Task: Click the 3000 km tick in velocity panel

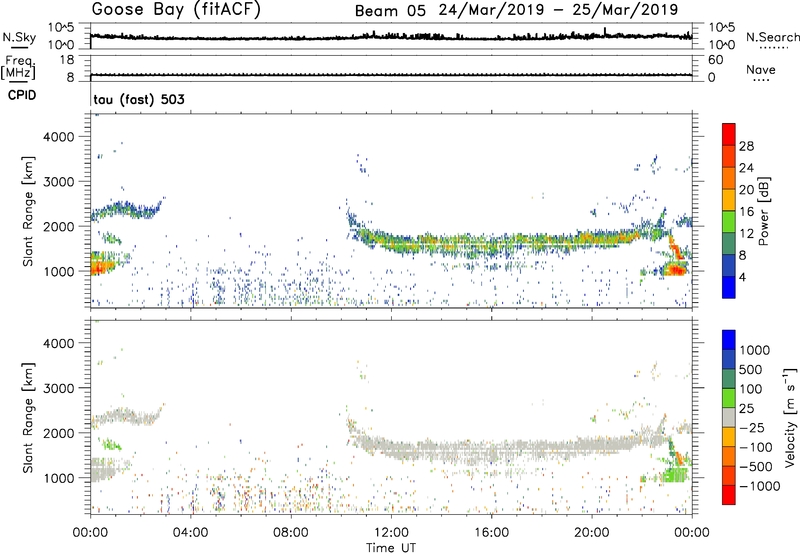Action: click(x=58, y=388)
